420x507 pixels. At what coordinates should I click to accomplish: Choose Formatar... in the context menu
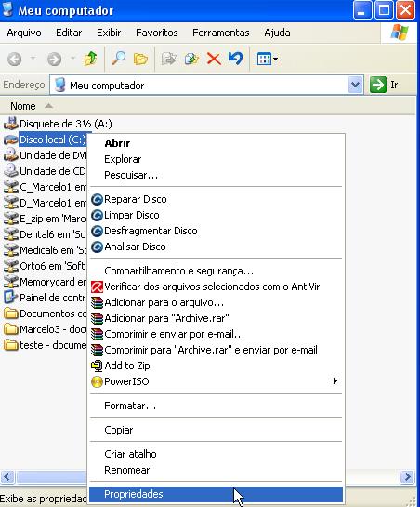coord(216,406)
